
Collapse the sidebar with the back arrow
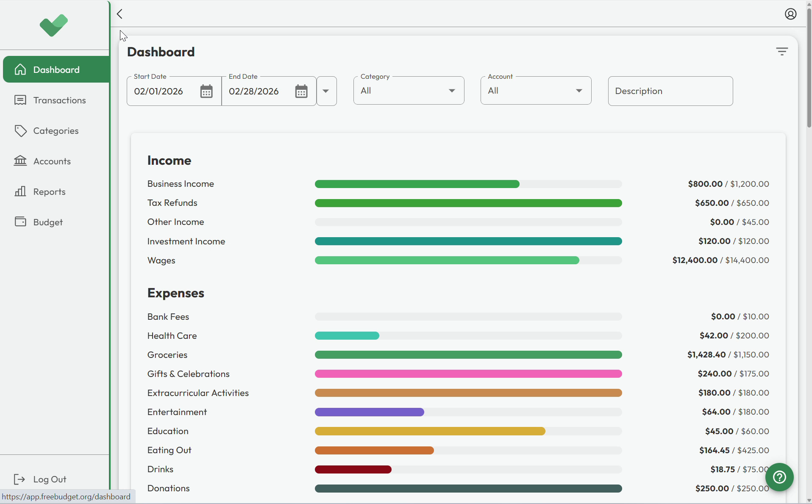(119, 14)
